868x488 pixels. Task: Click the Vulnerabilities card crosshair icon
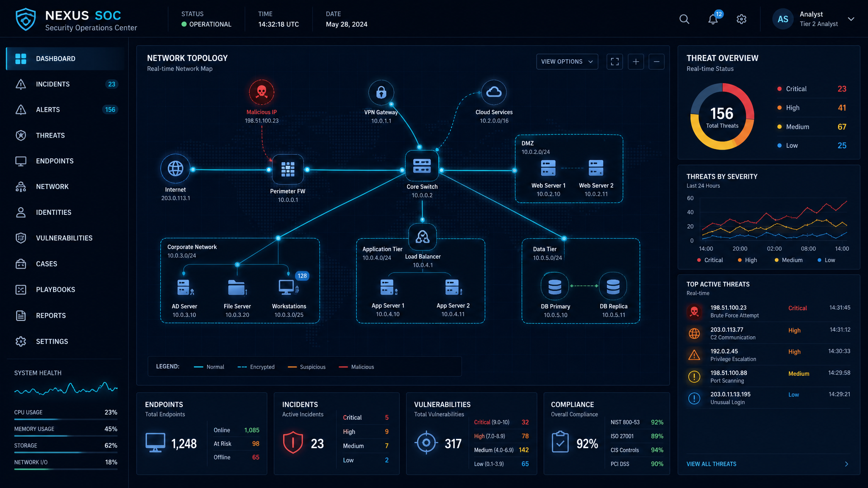tap(426, 443)
